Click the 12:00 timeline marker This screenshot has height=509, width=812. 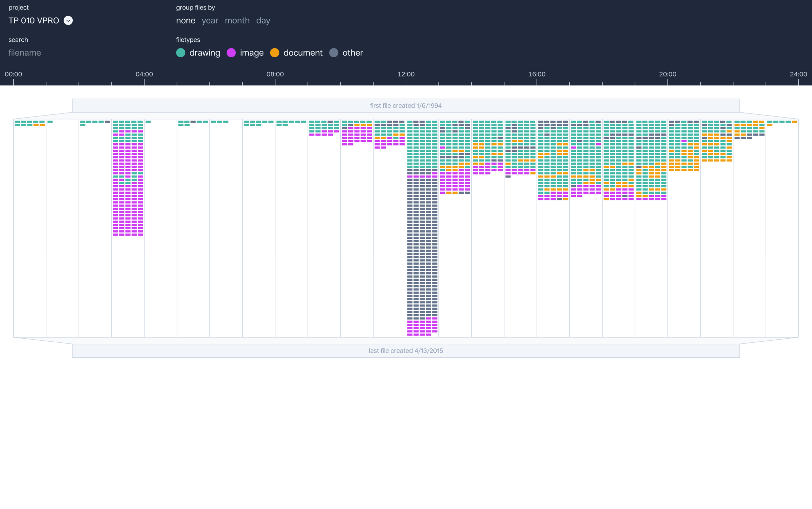(x=406, y=74)
